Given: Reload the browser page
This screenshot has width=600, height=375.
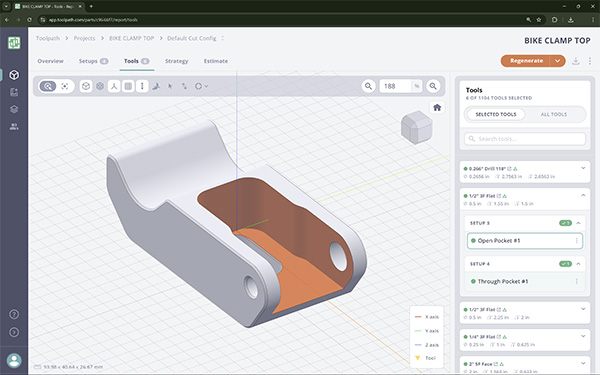Looking at the screenshot, I should coord(29,20).
